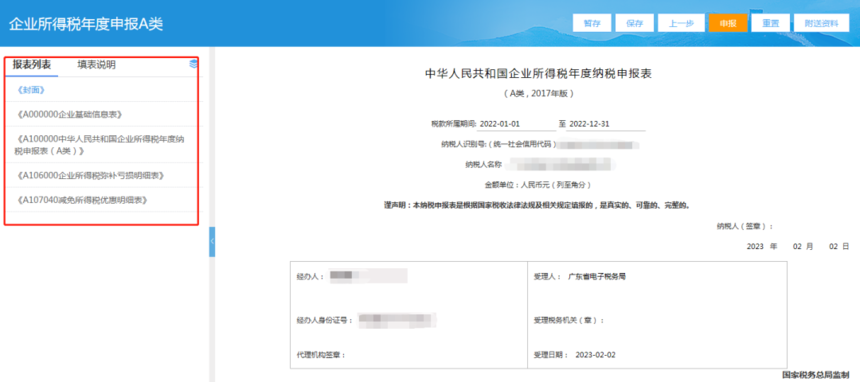Click the stacked layers icon beside 填表说明
This screenshot has height=382, width=860.
point(193,64)
